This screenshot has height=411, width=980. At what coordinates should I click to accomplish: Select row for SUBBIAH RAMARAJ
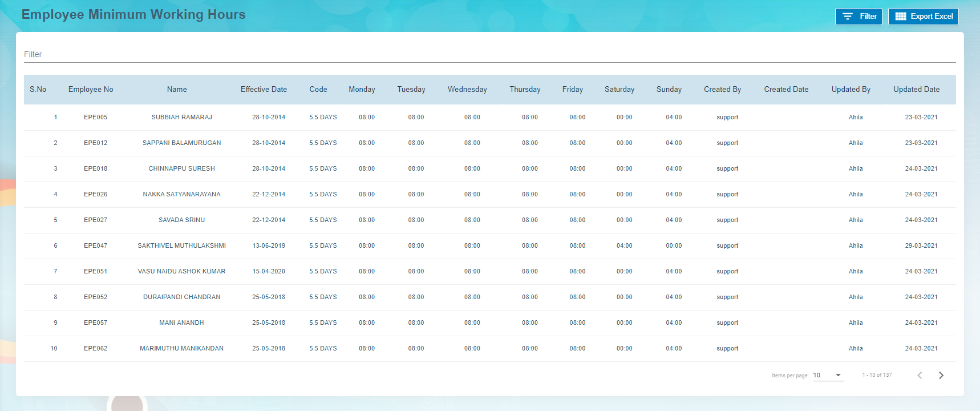pos(181,117)
